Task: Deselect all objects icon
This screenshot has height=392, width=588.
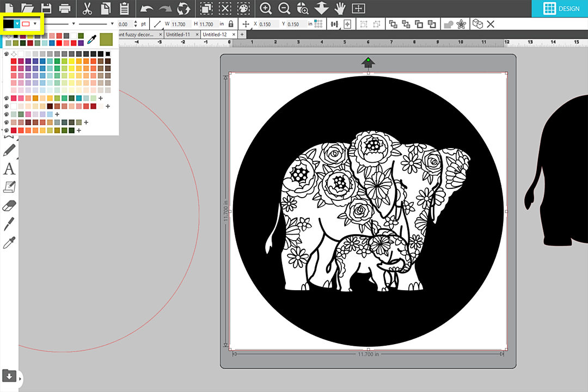Action: pos(225,8)
